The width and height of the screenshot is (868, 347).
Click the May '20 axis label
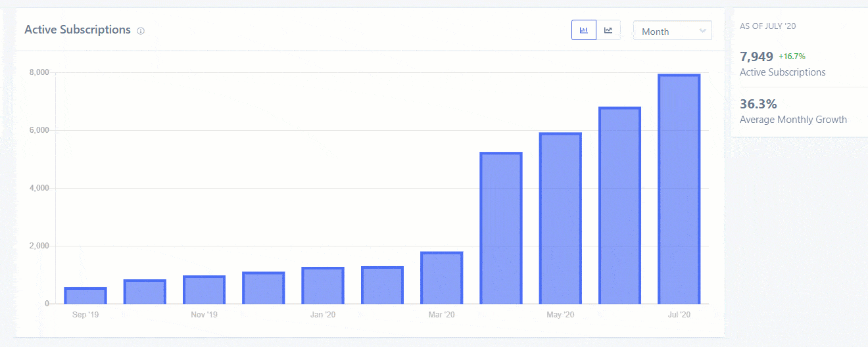pyautogui.click(x=560, y=315)
